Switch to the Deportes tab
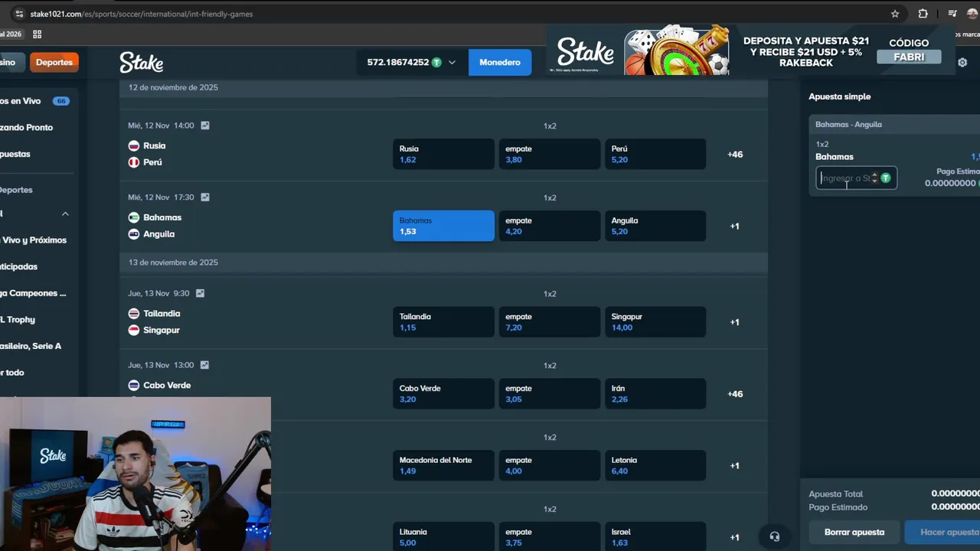 coord(54,63)
